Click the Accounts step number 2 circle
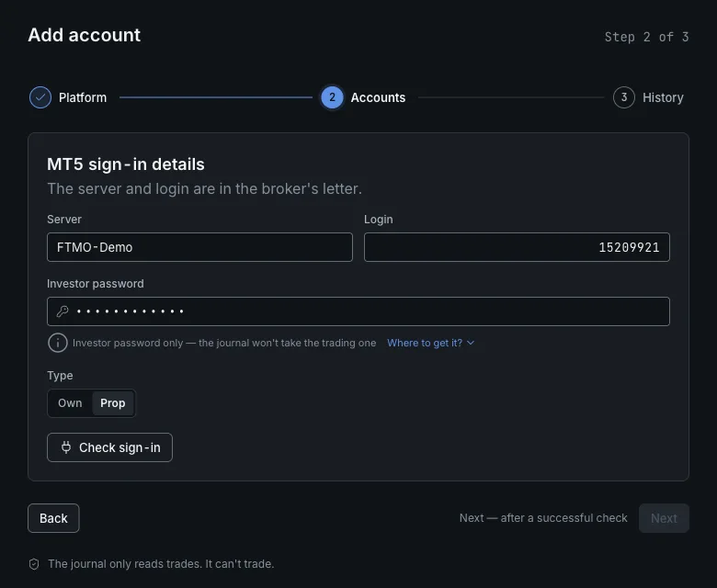Viewport: 717px width, 588px height. point(332,97)
